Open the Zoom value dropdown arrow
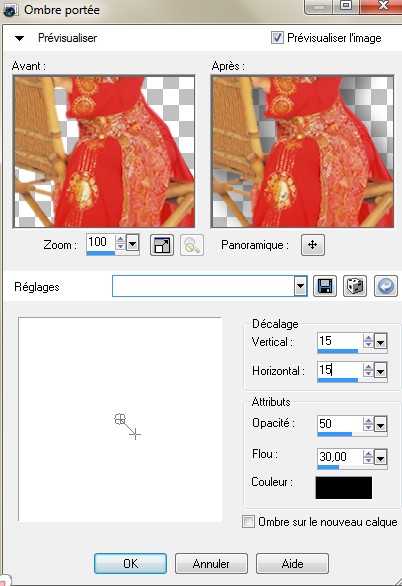 point(132,244)
